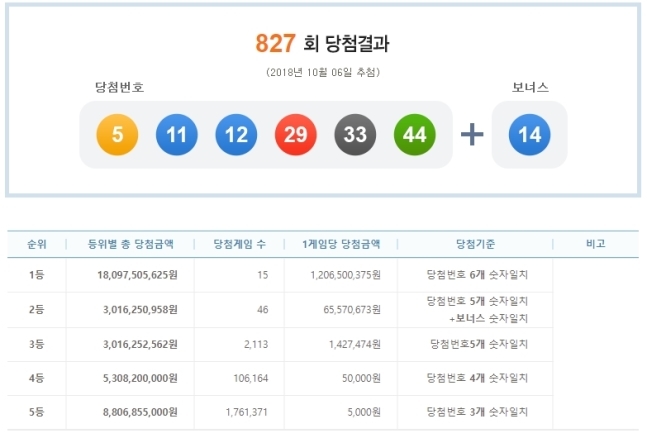Click winner count 106,164
Viewport: 647px width, 438px height.
251,378
